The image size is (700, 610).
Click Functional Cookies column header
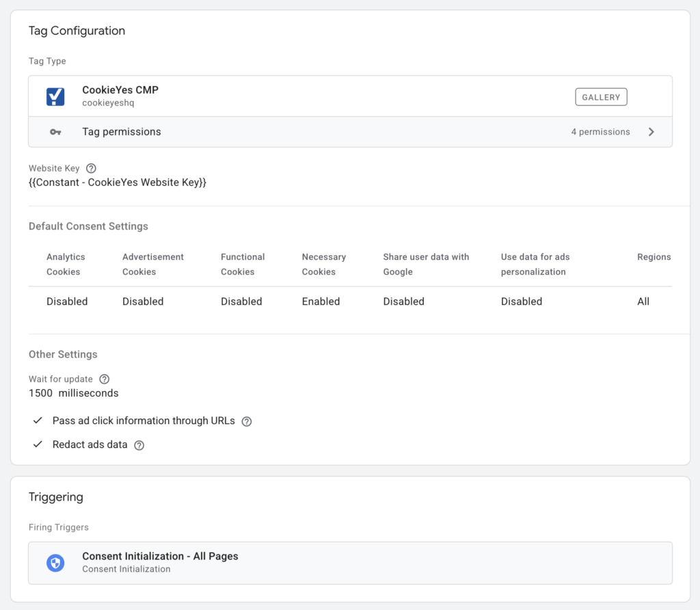click(243, 265)
